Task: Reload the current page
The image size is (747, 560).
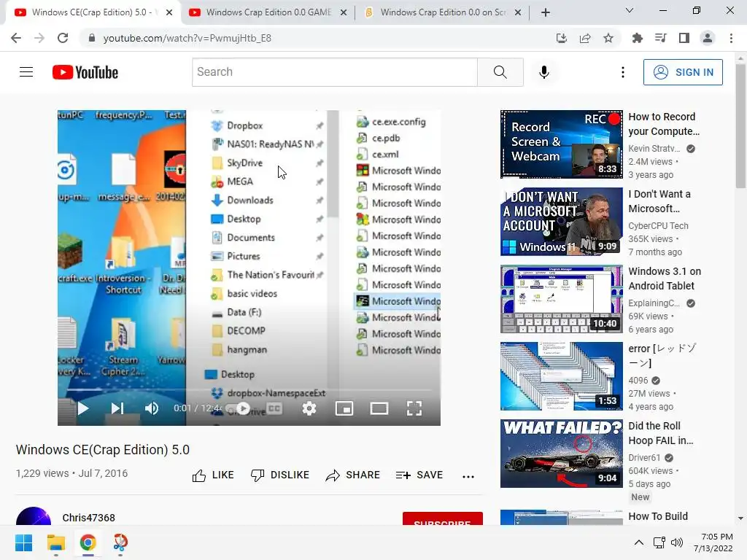Action: (x=63, y=38)
